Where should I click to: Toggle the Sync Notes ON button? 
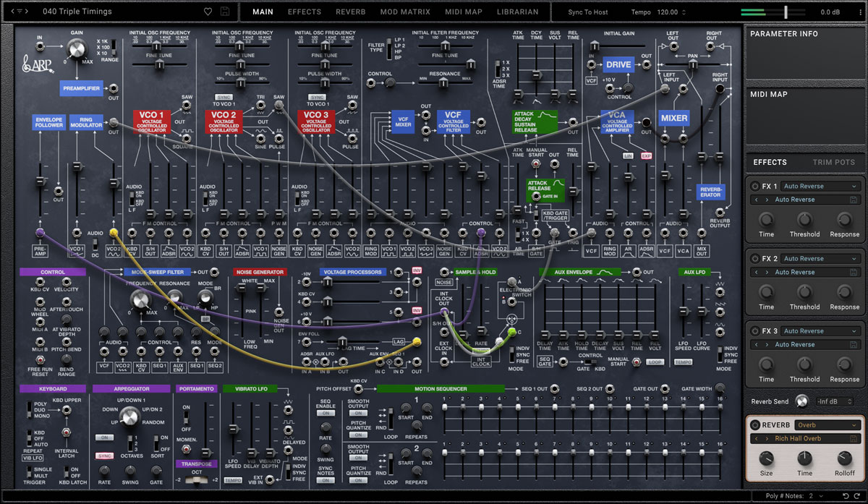pos(325,480)
